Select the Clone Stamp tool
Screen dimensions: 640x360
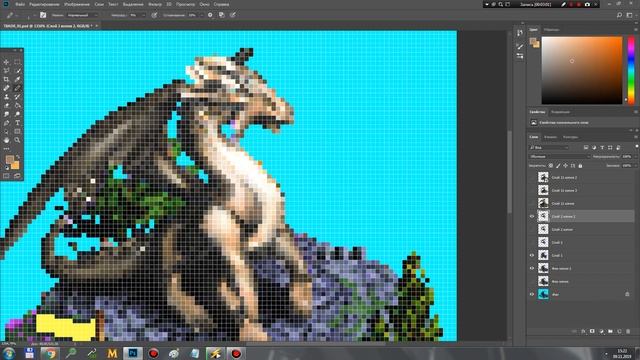[x=6, y=97]
